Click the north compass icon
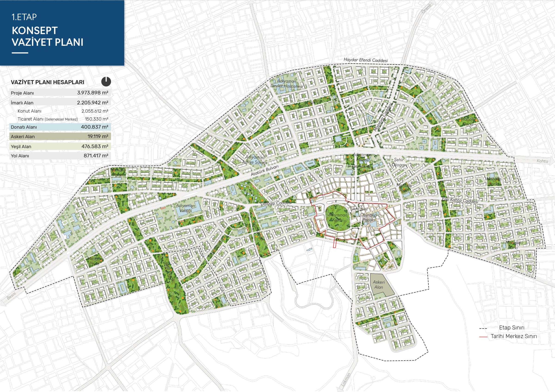 click(106, 82)
